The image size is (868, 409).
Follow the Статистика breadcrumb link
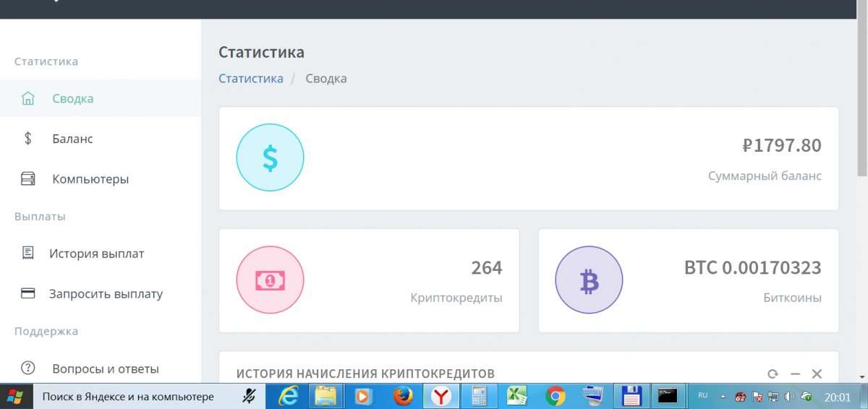251,78
